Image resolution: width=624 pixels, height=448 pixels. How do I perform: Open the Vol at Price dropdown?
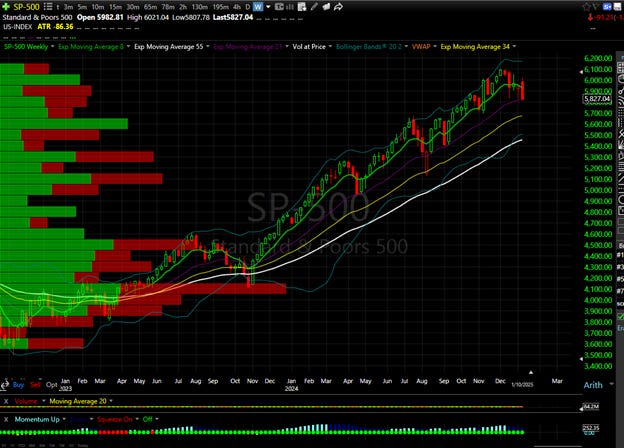point(330,47)
